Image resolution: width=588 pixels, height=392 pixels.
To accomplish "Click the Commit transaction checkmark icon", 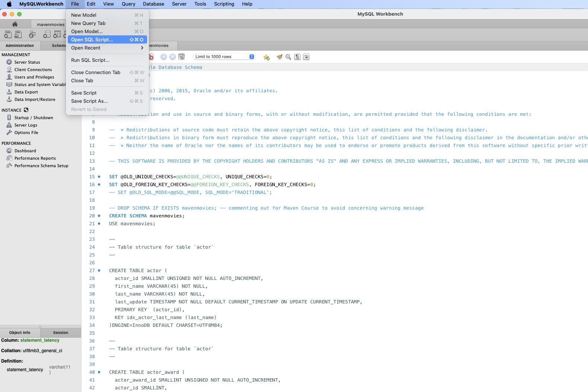I will [x=163, y=57].
